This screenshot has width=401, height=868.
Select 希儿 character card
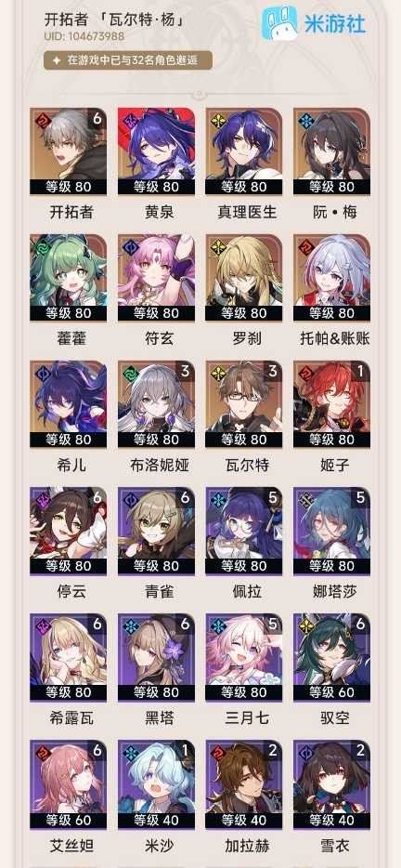[x=68, y=404]
